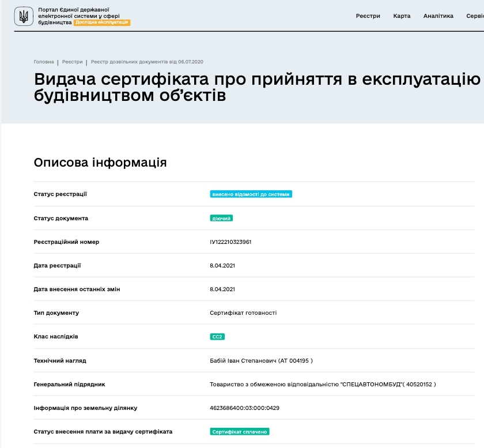Click the 'Технічний нагляд' label

[60, 360]
